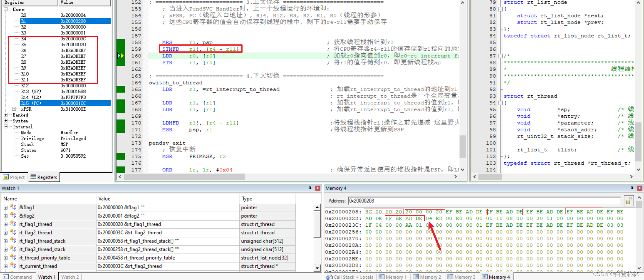
Task: Collapse the comment fold at line 87
Action: coord(500,56)
